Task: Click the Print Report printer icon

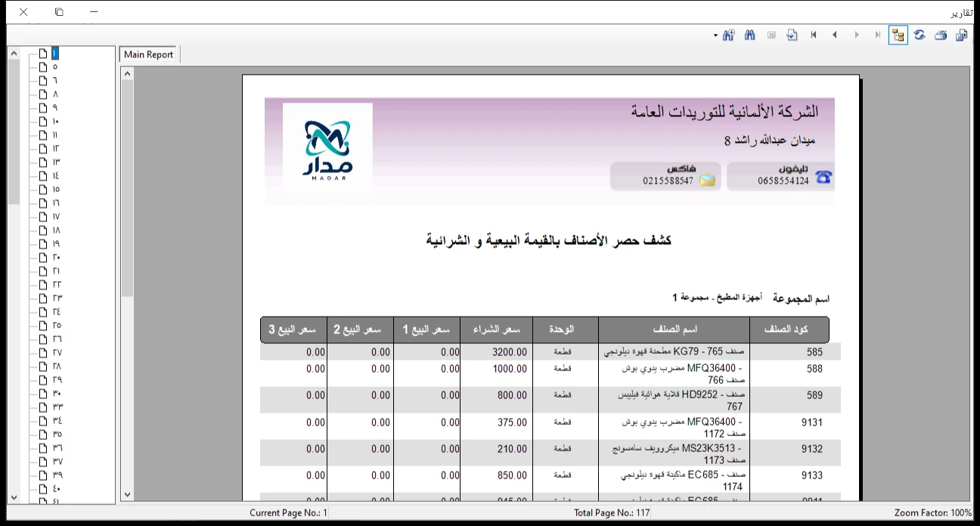Action: (941, 35)
